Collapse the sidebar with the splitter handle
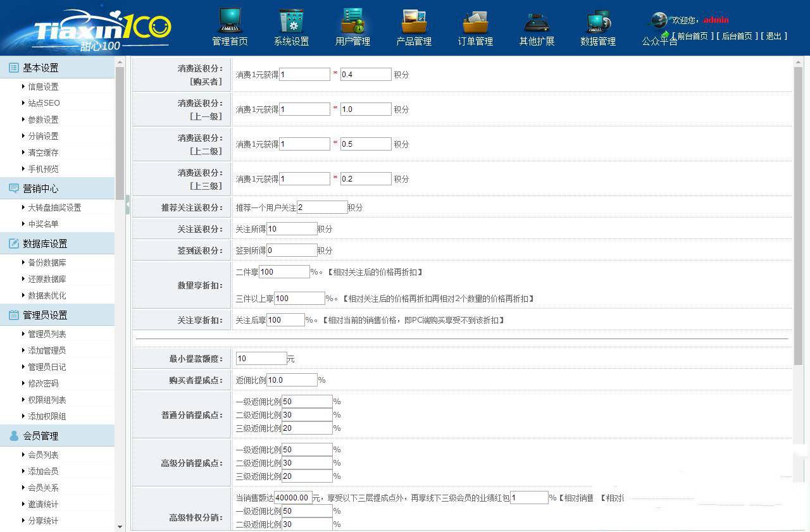This screenshot has height=532, width=810. coord(127,205)
